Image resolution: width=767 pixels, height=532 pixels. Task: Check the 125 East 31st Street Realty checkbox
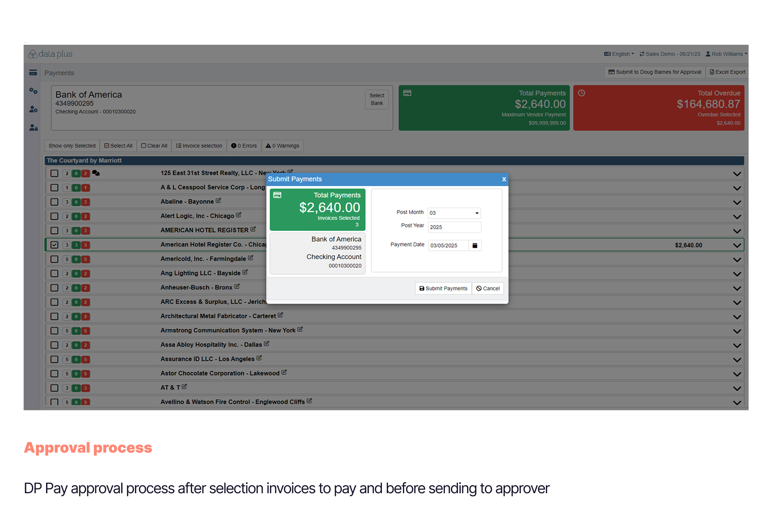[55, 173]
